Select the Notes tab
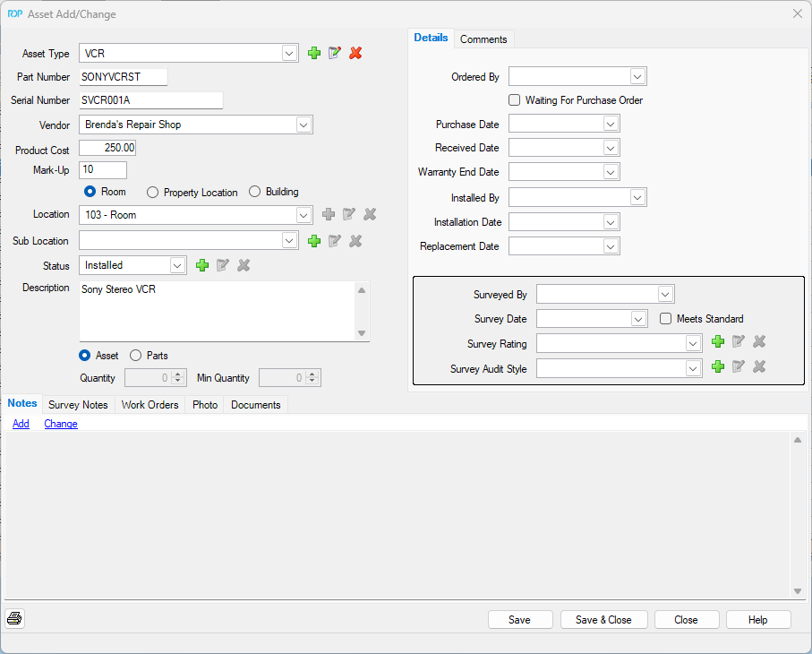 22,403
